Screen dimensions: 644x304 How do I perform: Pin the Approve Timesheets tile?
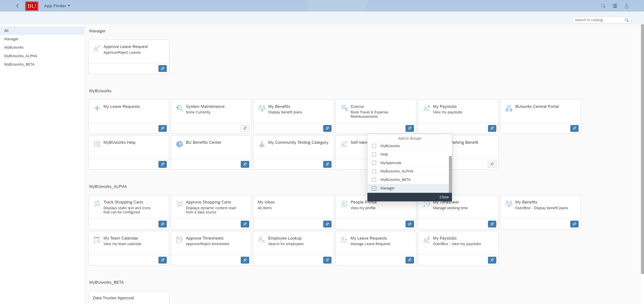point(245,260)
